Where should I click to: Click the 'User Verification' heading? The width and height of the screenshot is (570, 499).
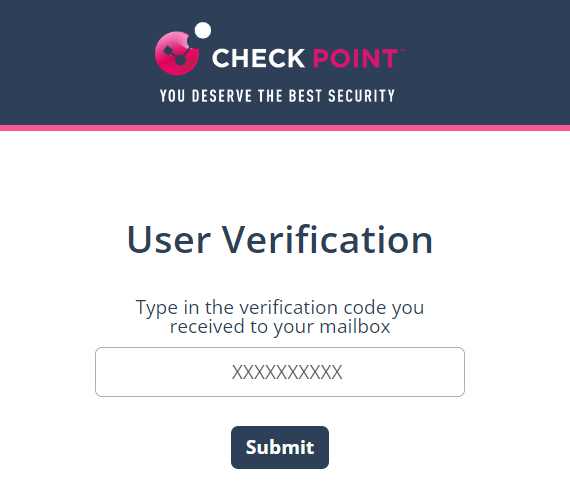pyautogui.click(x=280, y=240)
